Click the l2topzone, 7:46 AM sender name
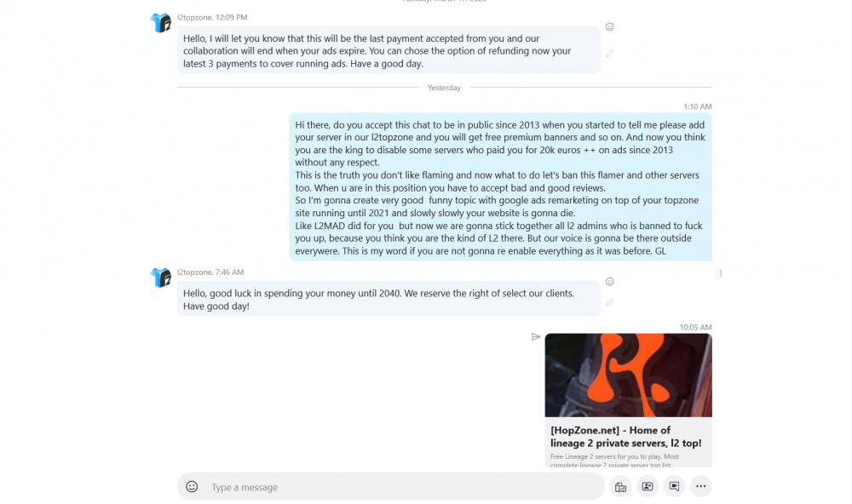Screen dimensions: 852x504 coord(210,272)
